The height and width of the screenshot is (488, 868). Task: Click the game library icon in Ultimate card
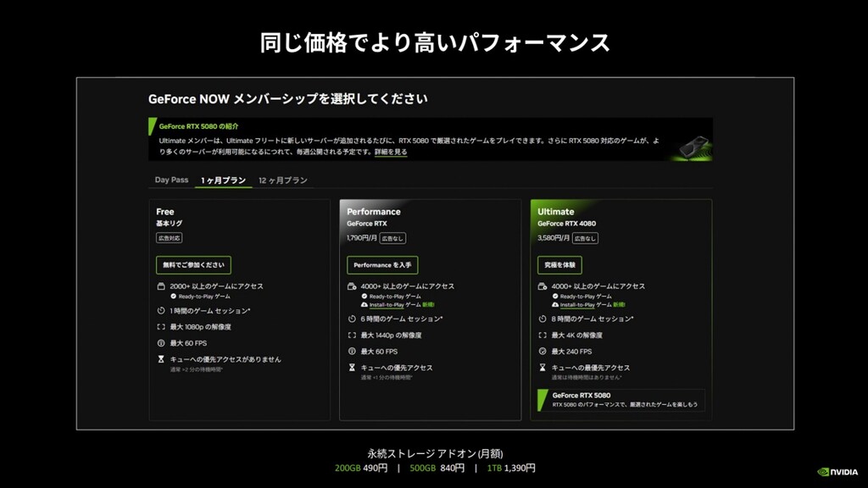click(x=542, y=286)
